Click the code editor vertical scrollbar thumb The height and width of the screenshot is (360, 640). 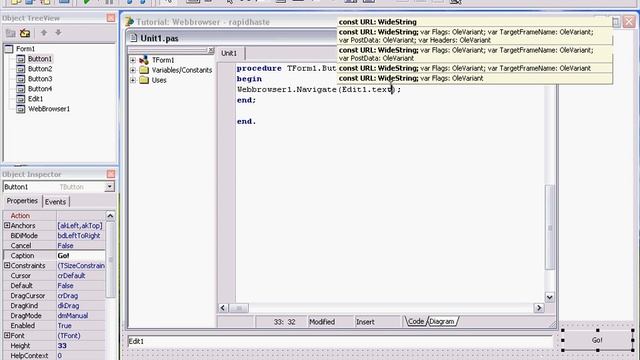click(x=549, y=227)
